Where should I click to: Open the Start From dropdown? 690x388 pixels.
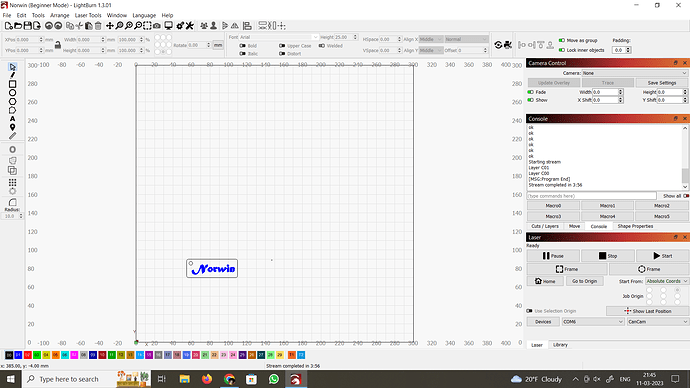666,281
